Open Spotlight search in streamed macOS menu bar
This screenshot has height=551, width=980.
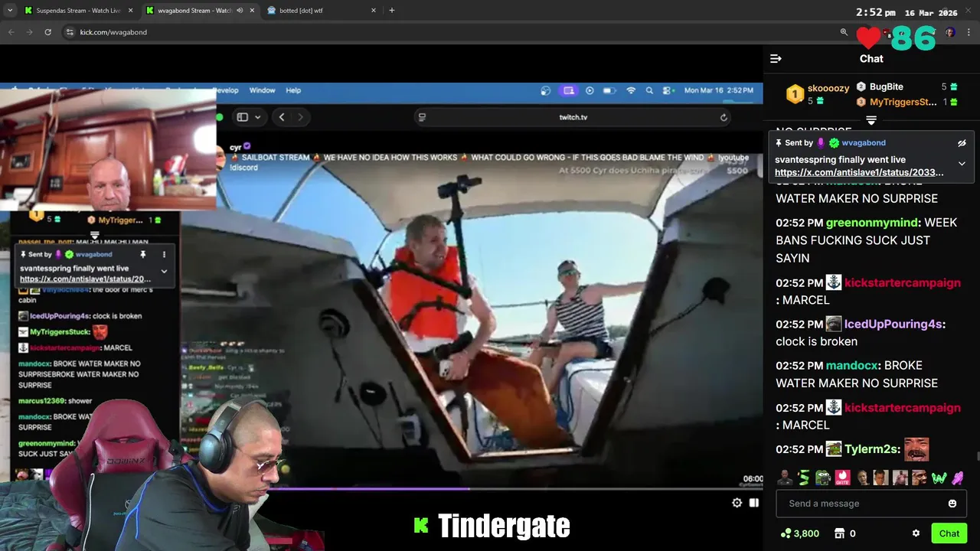(x=649, y=90)
